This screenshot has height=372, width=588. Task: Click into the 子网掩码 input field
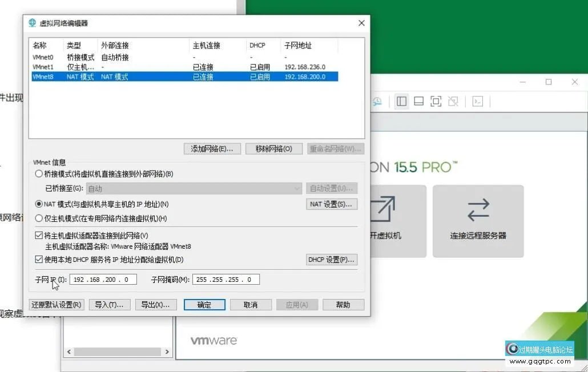[225, 280]
